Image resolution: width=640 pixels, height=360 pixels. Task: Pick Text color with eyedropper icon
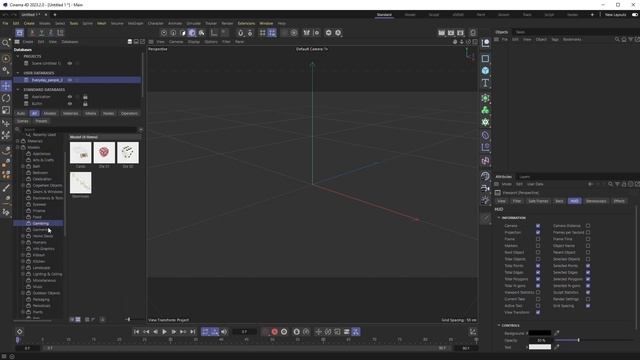click(557, 347)
